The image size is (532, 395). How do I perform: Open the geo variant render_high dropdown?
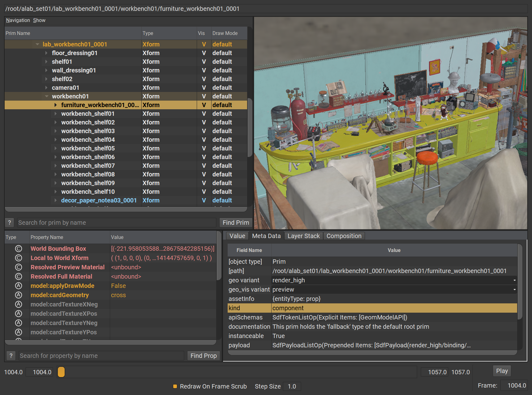(393, 280)
